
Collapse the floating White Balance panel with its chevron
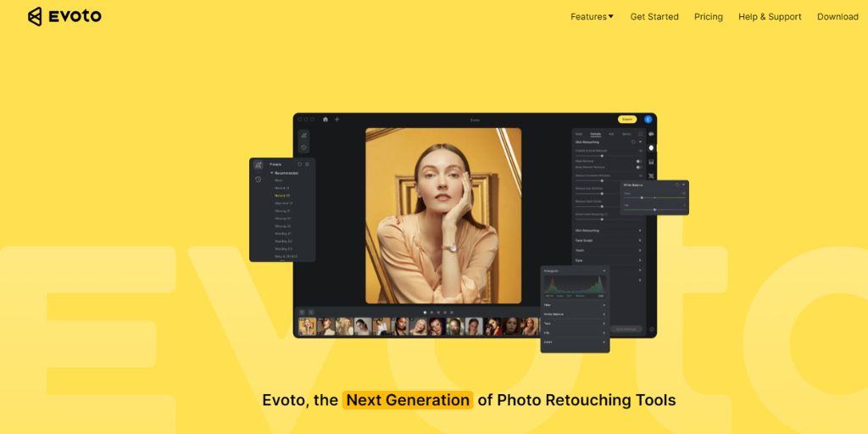684,185
